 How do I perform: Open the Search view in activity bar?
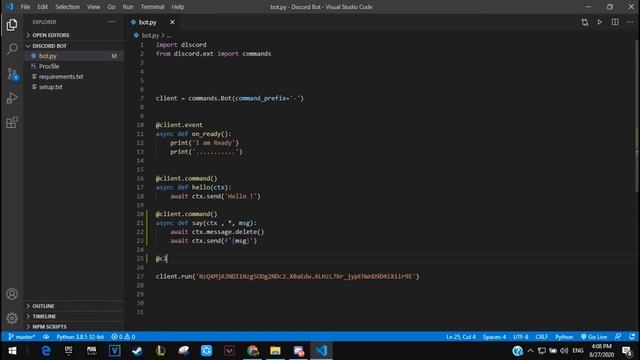(x=12, y=49)
